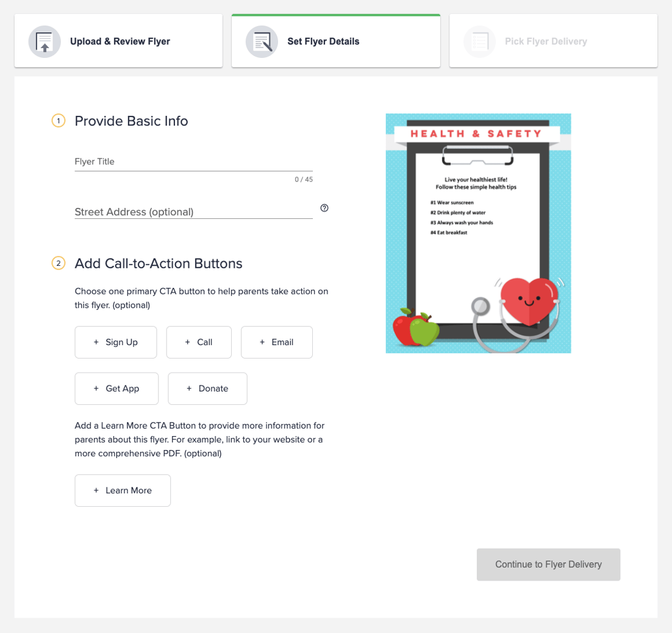Click the 0 / 45 character counter
672x633 pixels.
pos(304,179)
